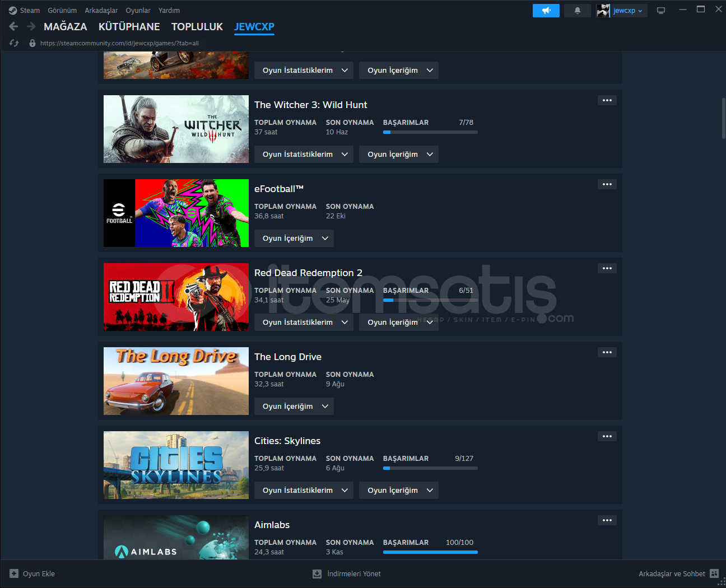
Task: Go to the KÜTÜPHANE tab
Action: point(129,27)
